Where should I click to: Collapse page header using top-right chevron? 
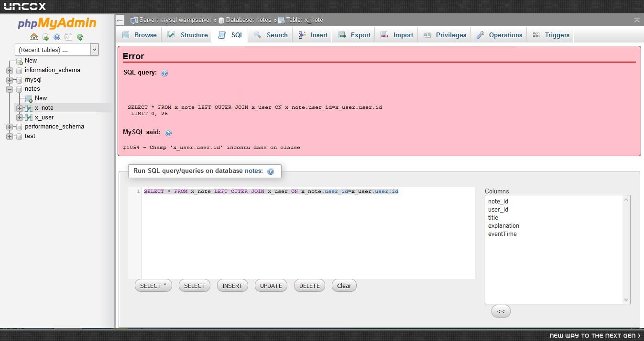coord(637,20)
